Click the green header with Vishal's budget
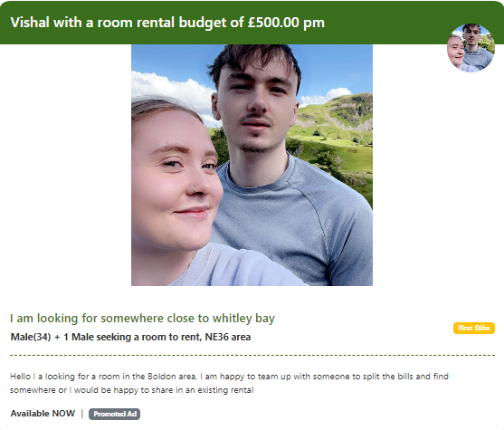Viewport: 504px width, 430px height. [252, 23]
